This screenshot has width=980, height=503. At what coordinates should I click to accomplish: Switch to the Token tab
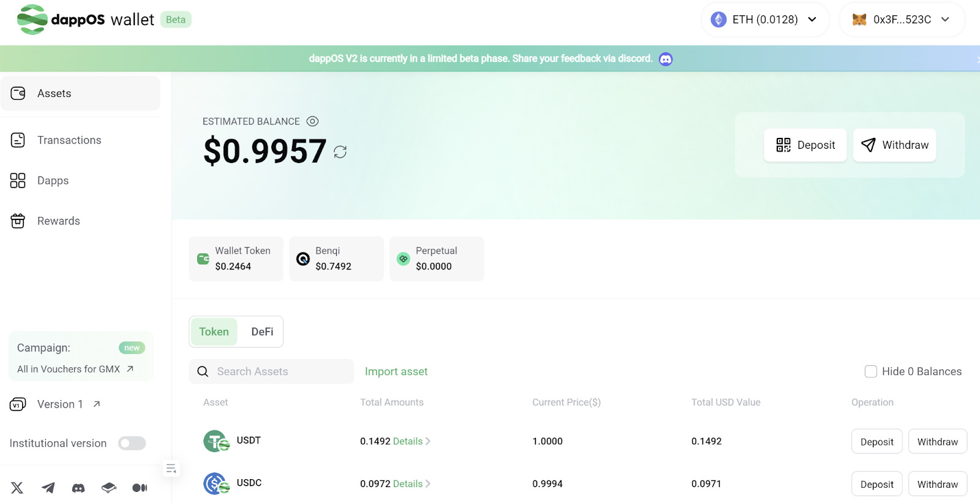214,331
